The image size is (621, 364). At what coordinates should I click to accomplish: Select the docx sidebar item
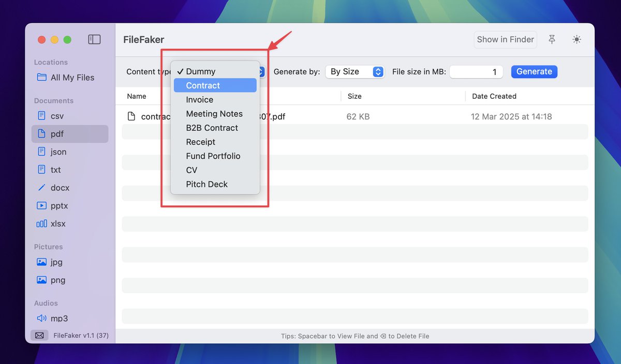[x=70, y=188]
